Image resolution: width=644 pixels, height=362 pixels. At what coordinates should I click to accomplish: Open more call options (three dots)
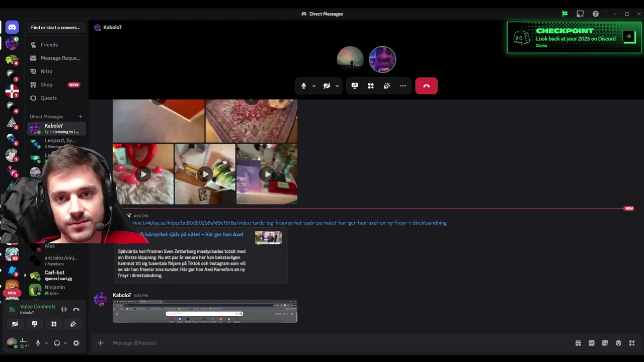[x=403, y=86]
